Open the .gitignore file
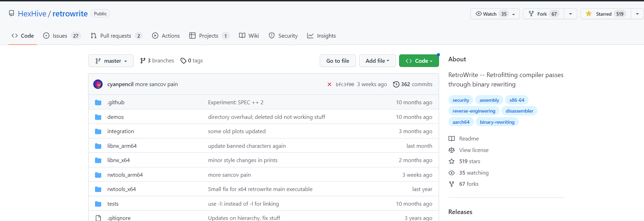The width and height of the screenshot is (644, 221). (119, 218)
